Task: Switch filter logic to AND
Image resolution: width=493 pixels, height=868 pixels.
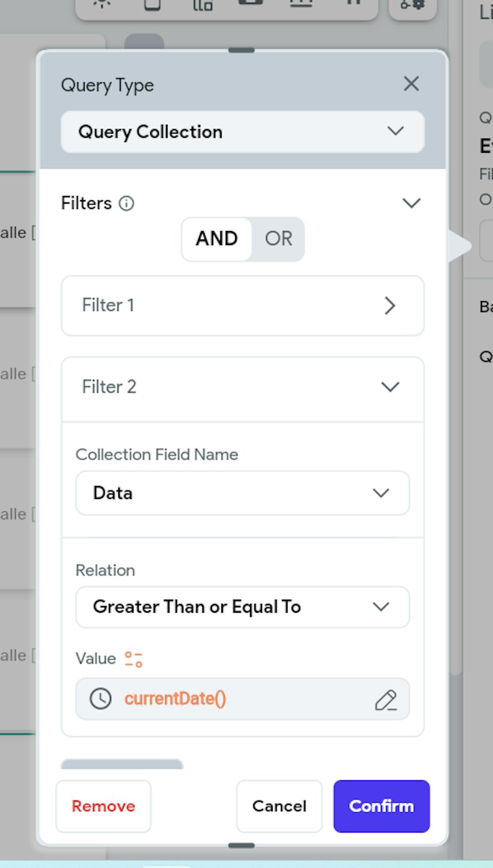Action: pyautogui.click(x=217, y=239)
